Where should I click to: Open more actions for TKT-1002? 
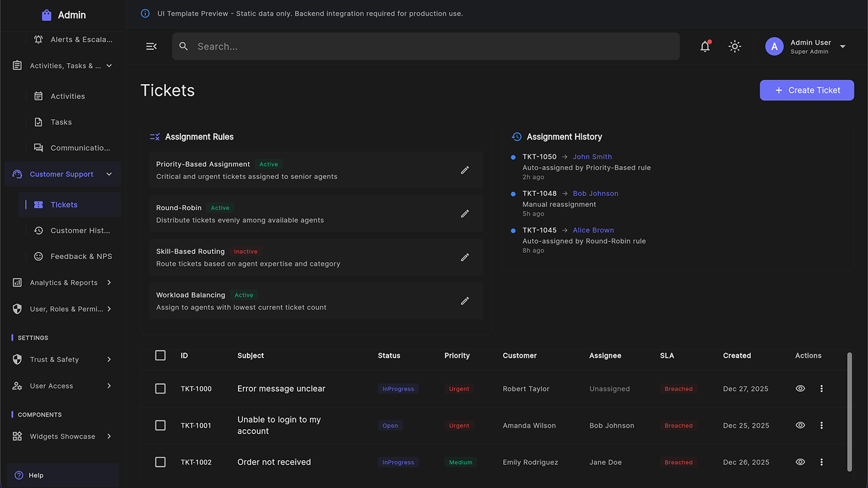tap(821, 462)
